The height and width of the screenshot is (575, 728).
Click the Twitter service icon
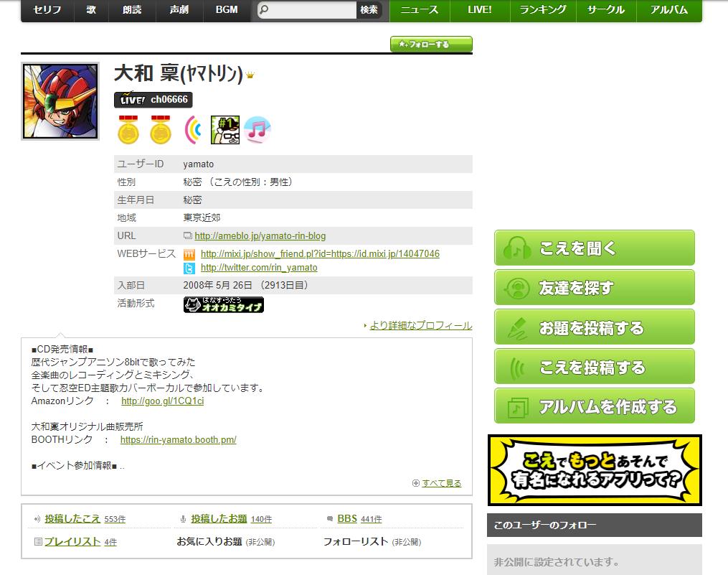pyautogui.click(x=189, y=268)
